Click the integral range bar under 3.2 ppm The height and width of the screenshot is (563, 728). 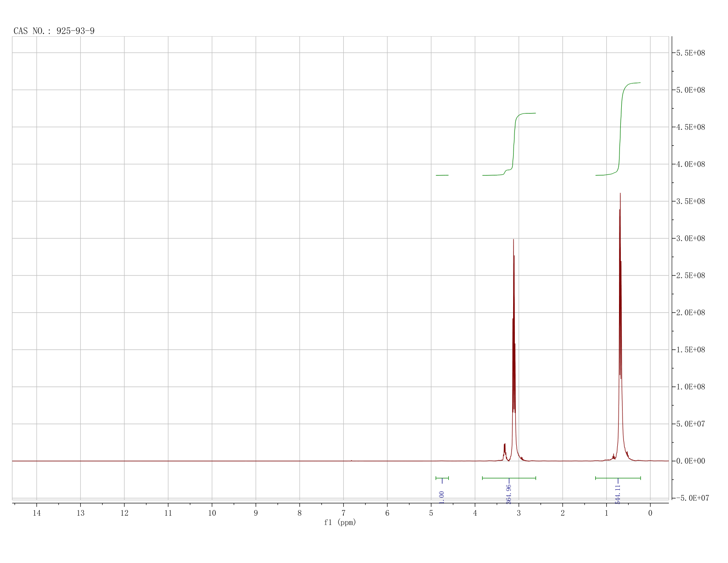509,478
